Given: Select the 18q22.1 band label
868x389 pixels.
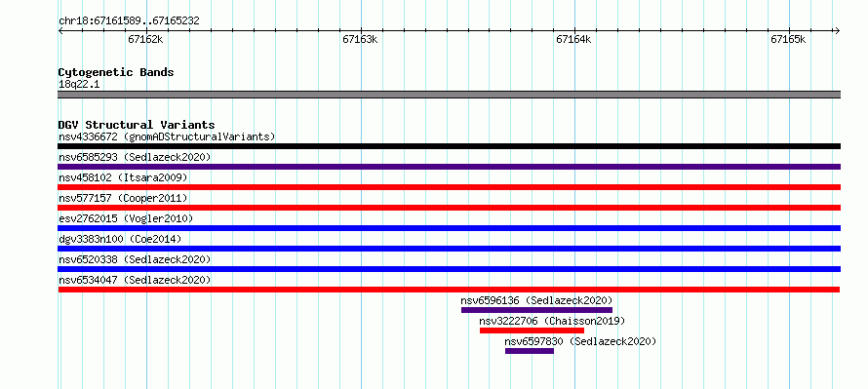Looking at the screenshot, I should pyautogui.click(x=79, y=85).
